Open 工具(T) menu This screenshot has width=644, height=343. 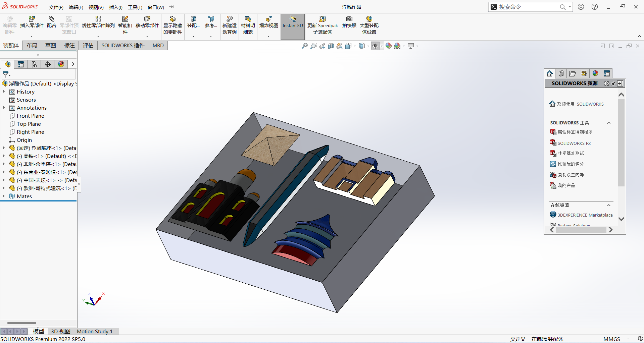pyautogui.click(x=135, y=7)
